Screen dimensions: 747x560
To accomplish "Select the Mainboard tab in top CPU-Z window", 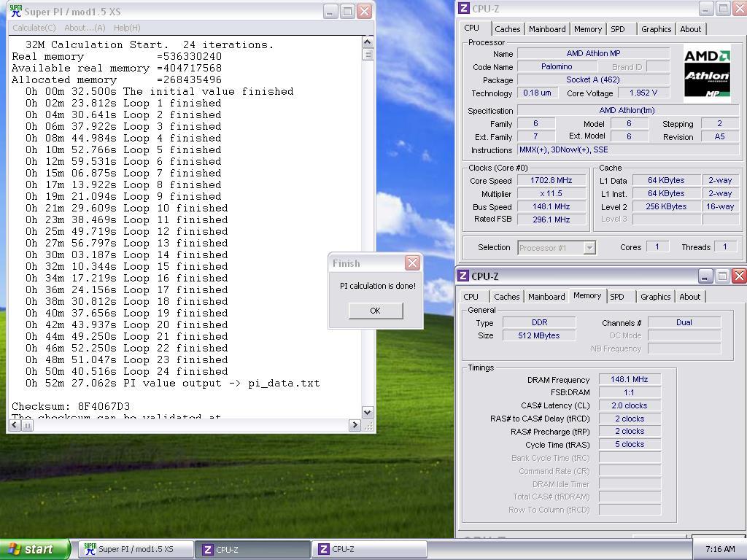I will point(547,29).
